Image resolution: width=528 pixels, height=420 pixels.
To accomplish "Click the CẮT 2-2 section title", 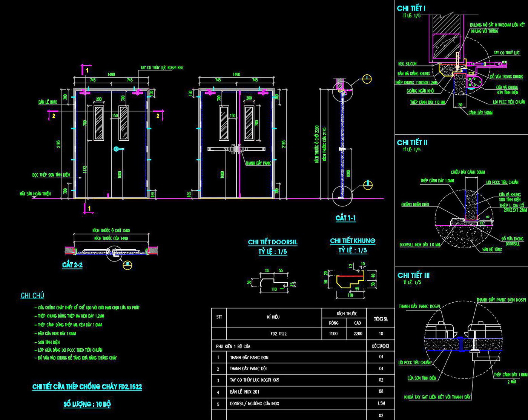I will (72, 265).
